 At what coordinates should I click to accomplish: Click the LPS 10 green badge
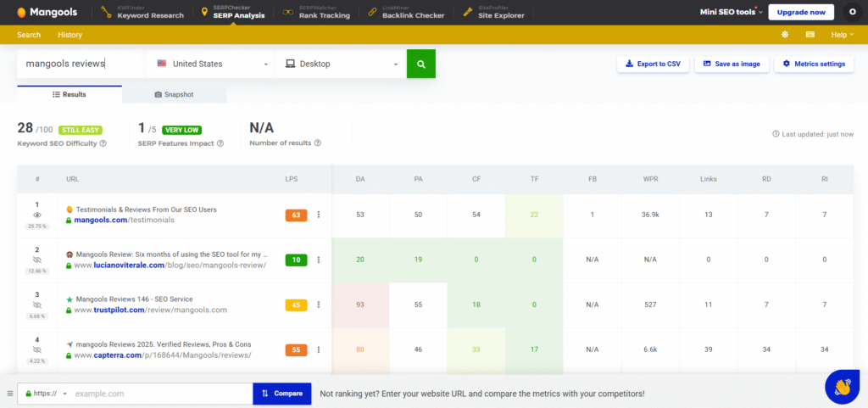(x=296, y=260)
